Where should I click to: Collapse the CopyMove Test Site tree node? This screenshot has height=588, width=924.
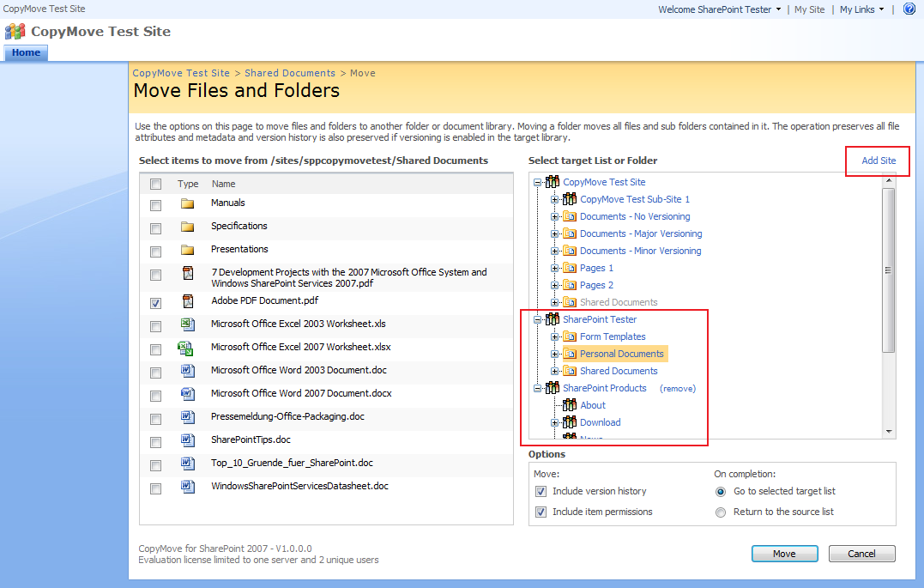pos(537,182)
